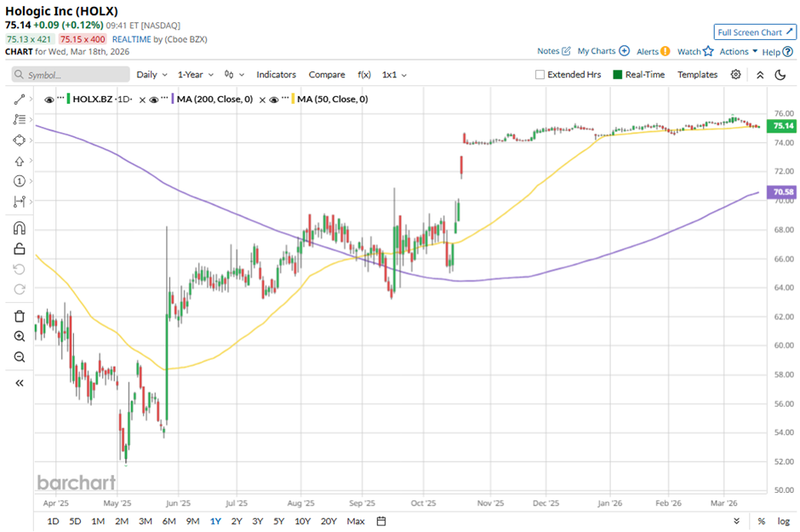Remove the HOLX.BZ series with its X

(142, 100)
